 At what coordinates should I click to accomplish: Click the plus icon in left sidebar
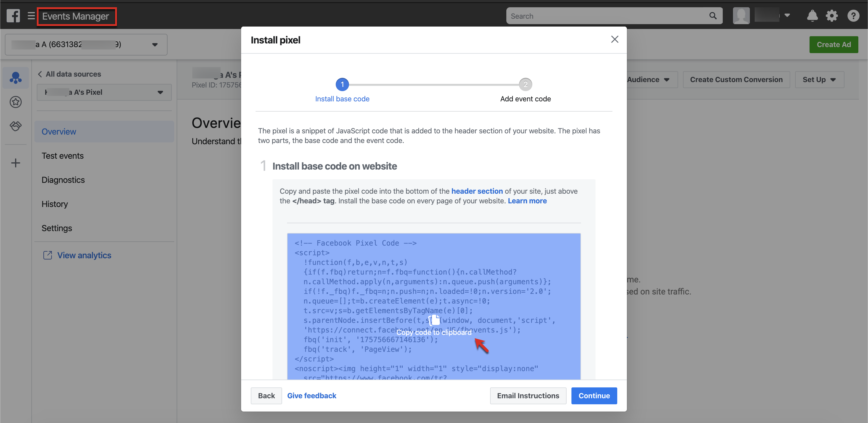point(15,163)
